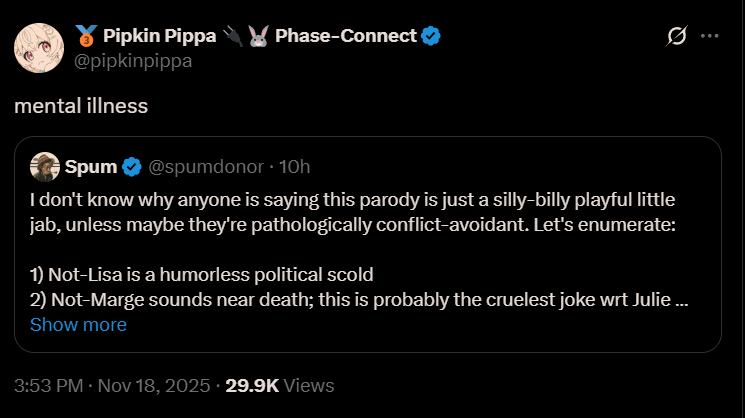
Task: Open the quoted tweet body text
Action: click(359, 250)
